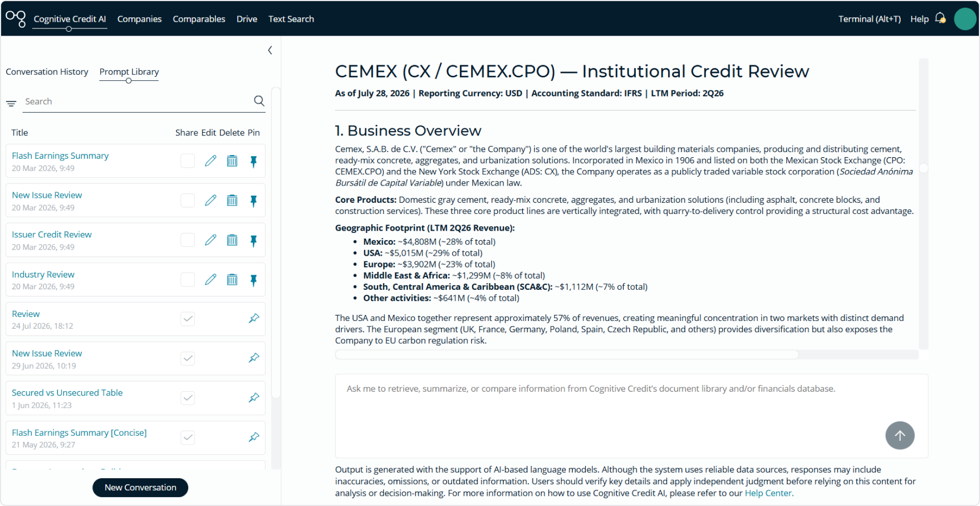Delete the Issuer Credit Review prompt
Screen dimensions: 980x506
point(232,240)
